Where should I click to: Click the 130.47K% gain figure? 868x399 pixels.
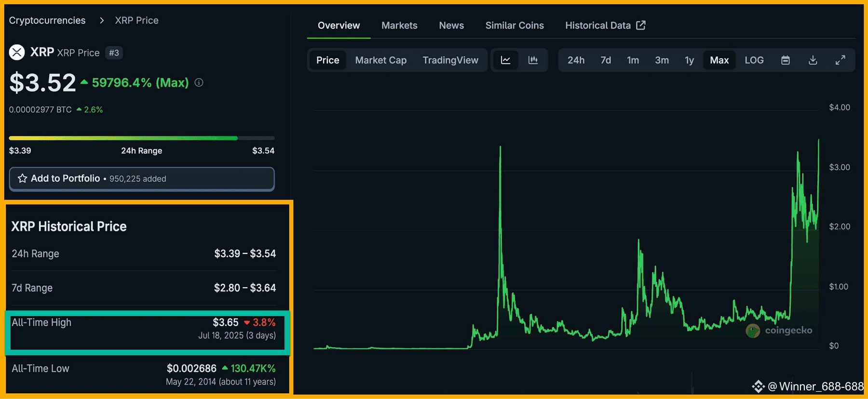(253, 369)
